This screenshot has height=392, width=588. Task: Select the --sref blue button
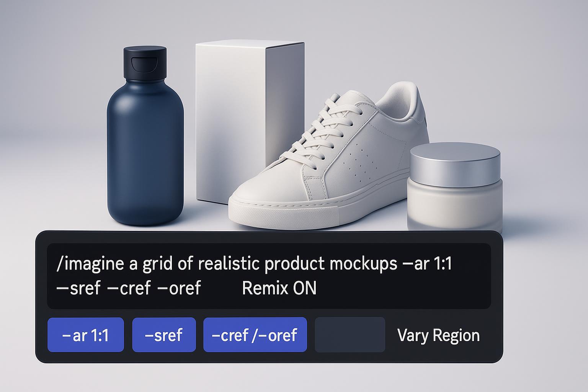(x=164, y=335)
